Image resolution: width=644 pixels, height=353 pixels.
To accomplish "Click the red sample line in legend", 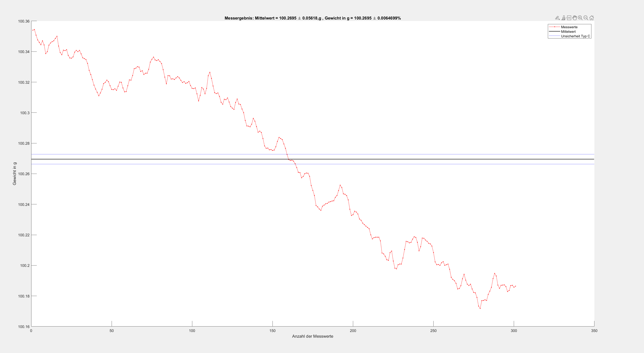I will coord(554,27).
